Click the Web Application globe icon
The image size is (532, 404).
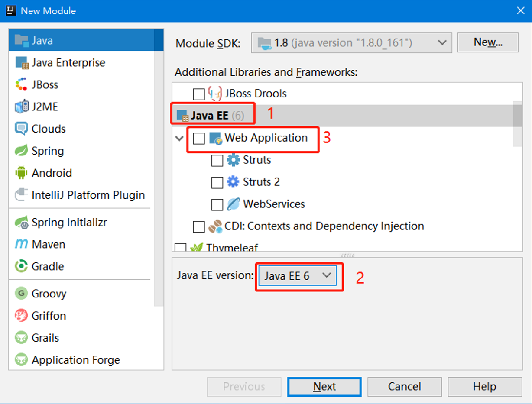(216, 138)
